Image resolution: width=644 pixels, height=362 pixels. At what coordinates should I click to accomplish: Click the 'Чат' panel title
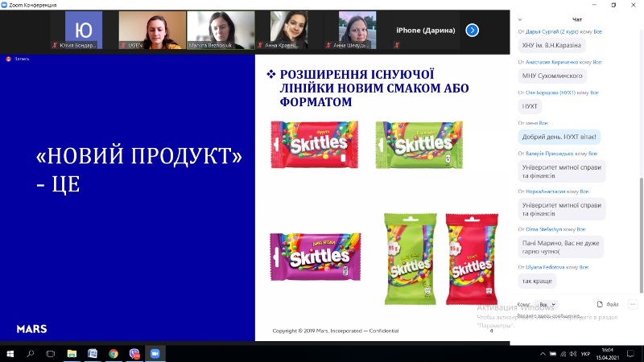576,19
